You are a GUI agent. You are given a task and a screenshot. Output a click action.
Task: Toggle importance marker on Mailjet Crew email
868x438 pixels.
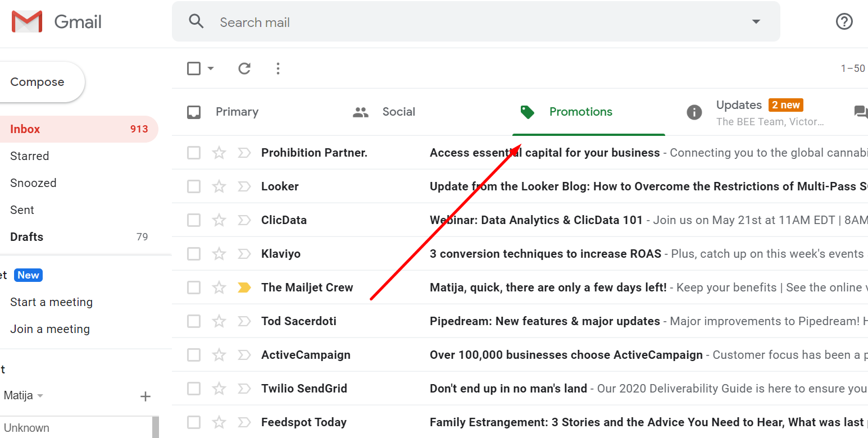click(x=244, y=288)
